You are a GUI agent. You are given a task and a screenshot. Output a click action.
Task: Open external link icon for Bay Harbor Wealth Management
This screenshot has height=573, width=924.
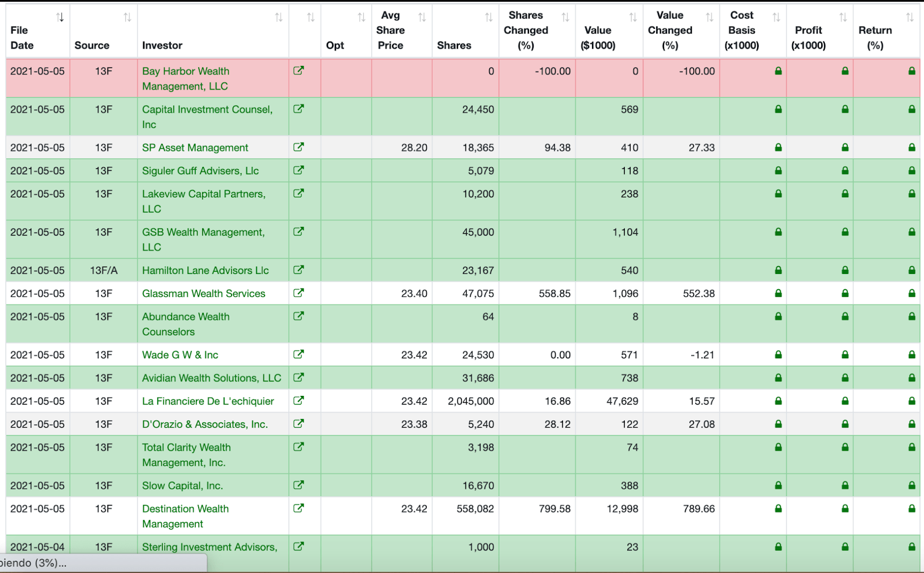click(x=299, y=70)
